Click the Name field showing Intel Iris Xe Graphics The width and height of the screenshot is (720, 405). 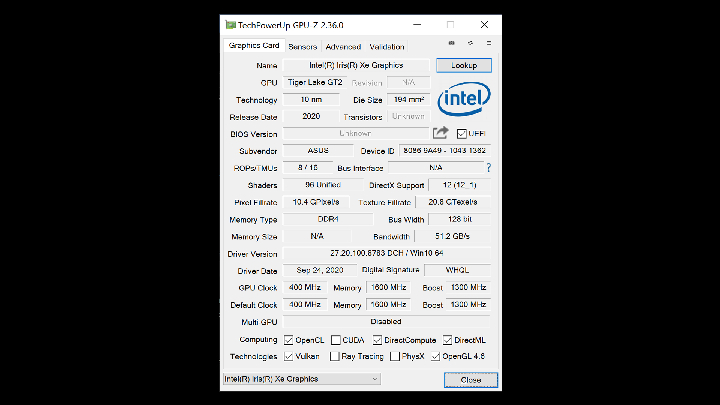(356, 65)
